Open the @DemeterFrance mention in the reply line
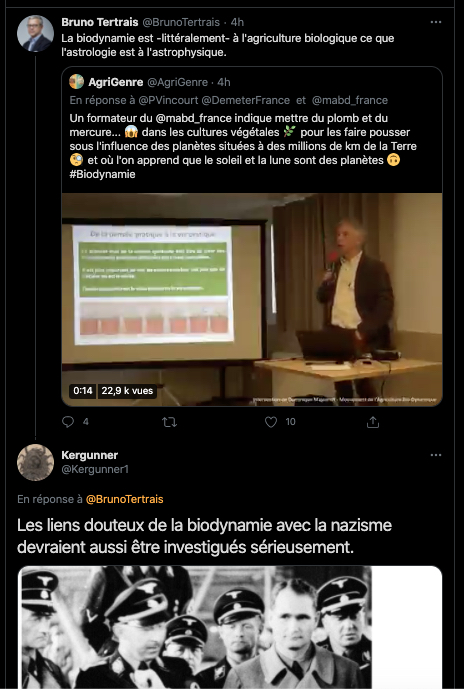This screenshot has height=689, width=464. (246, 100)
